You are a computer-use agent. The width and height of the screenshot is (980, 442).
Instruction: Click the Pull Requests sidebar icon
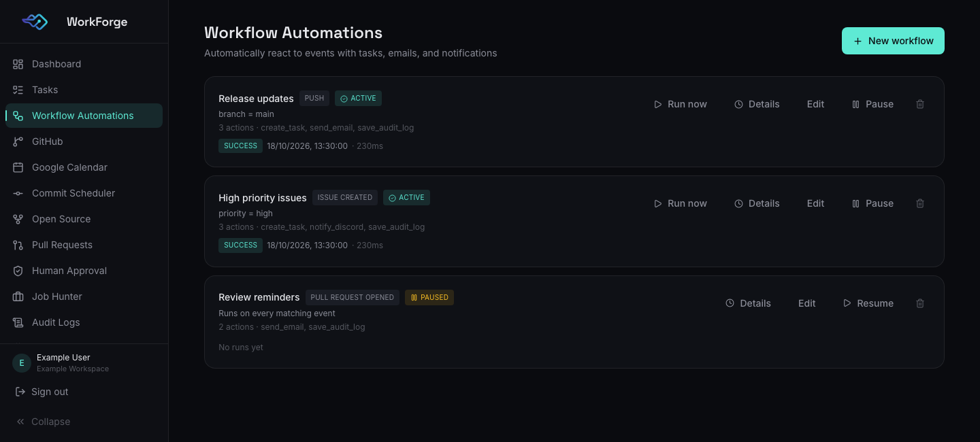[18, 245]
